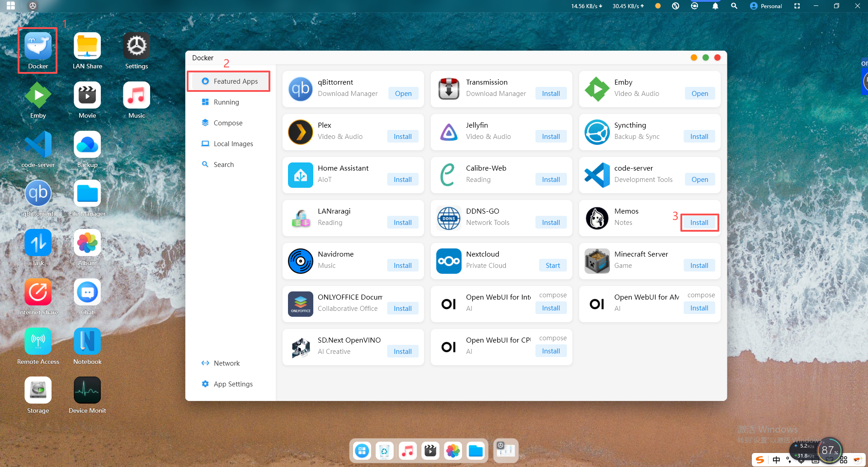Install DDNS-GO network tool

coord(551,223)
